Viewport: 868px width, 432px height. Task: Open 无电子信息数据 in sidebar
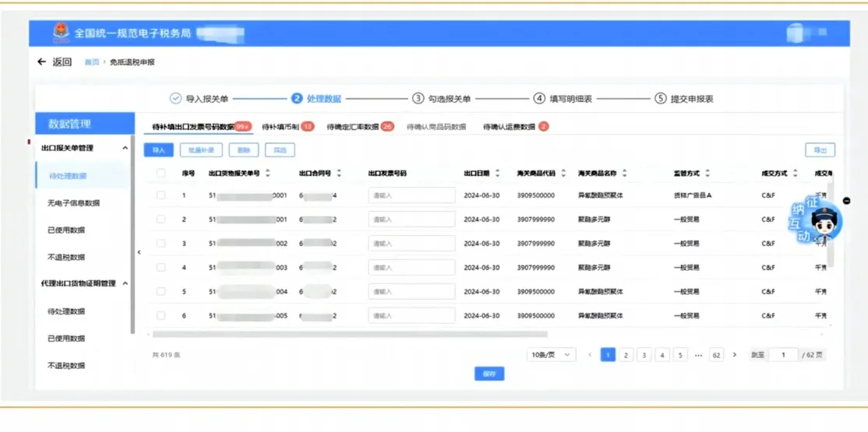(x=73, y=203)
